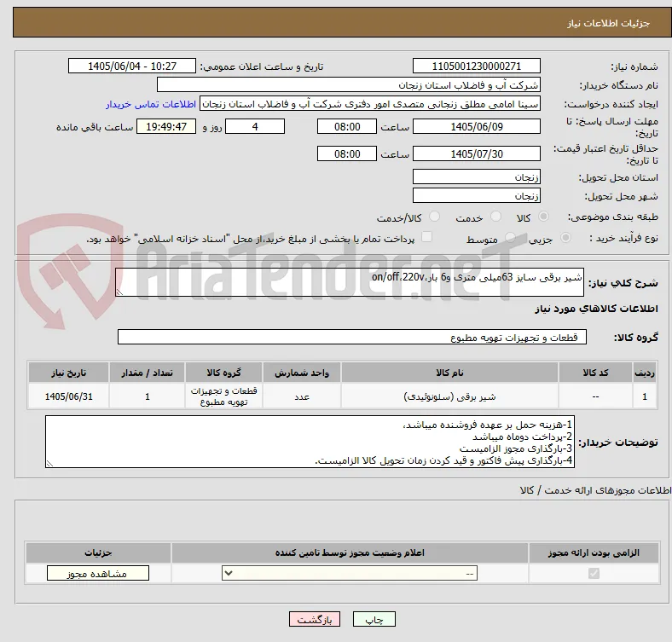Click the عدد unit cell
Image resolution: width=672 pixels, height=642 pixels.
pos(302,396)
